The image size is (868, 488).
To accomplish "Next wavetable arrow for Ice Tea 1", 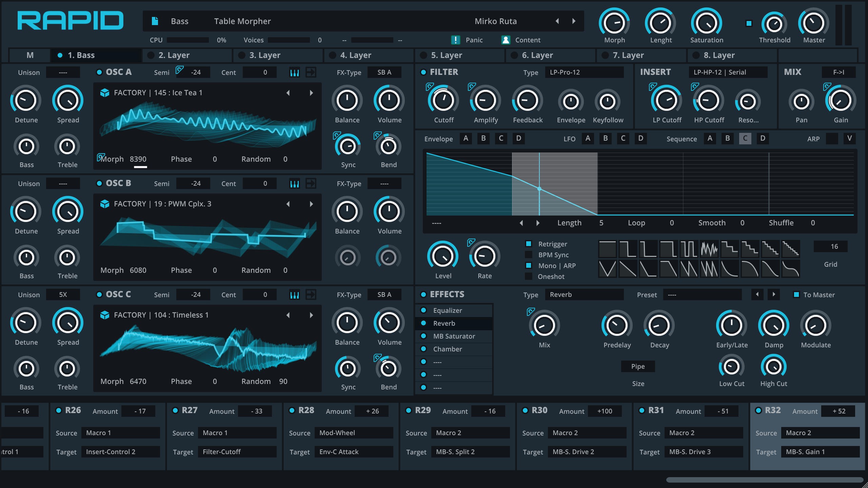I will [311, 93].
